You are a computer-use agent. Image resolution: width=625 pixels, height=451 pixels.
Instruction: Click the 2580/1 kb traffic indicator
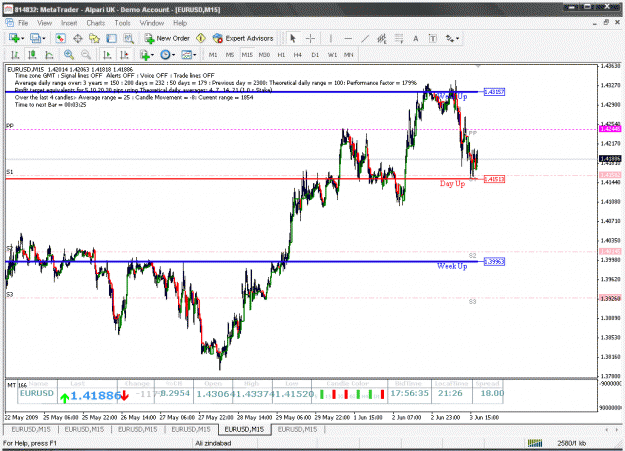[572, 443]
